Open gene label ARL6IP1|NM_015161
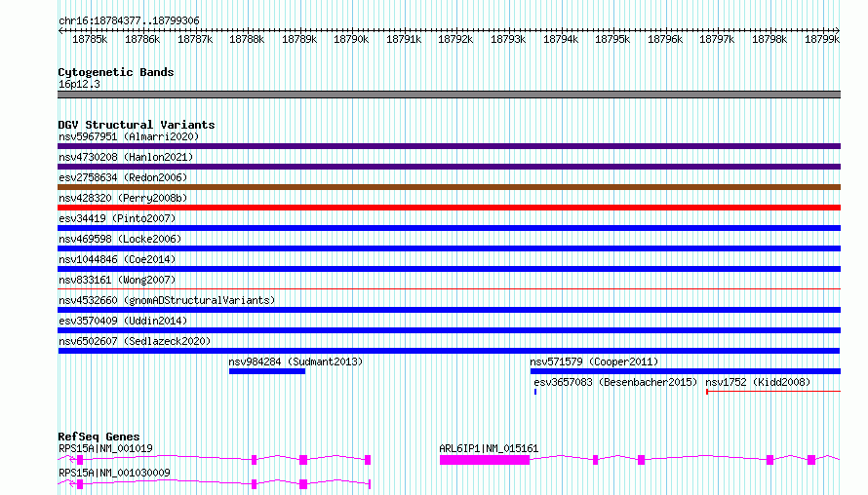This screenshot has width=868, height=495. tap(489, 448)
